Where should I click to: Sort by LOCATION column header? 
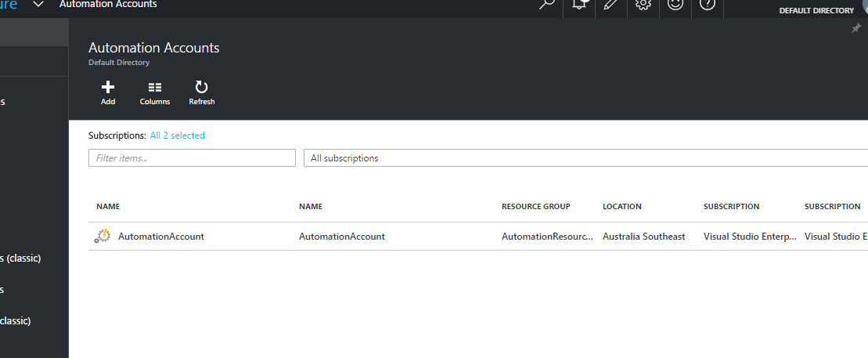pos(622,207)
